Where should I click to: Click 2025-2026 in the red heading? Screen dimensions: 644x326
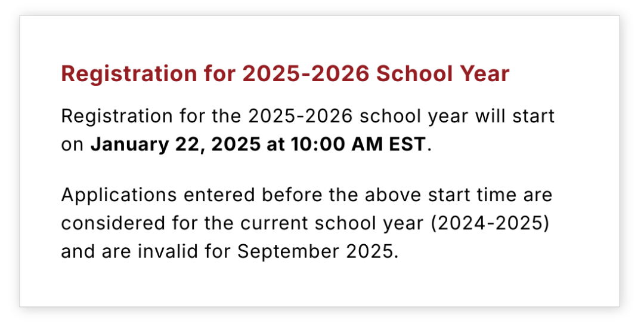point(306,74)
